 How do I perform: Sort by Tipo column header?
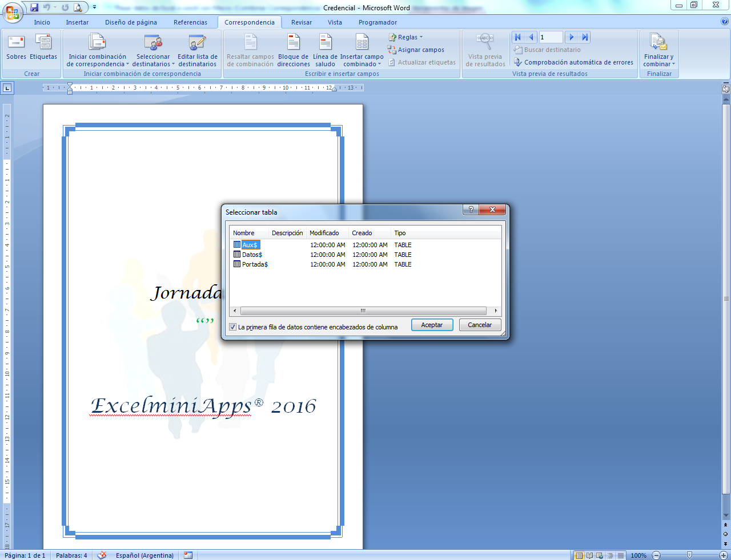[445, 233]
